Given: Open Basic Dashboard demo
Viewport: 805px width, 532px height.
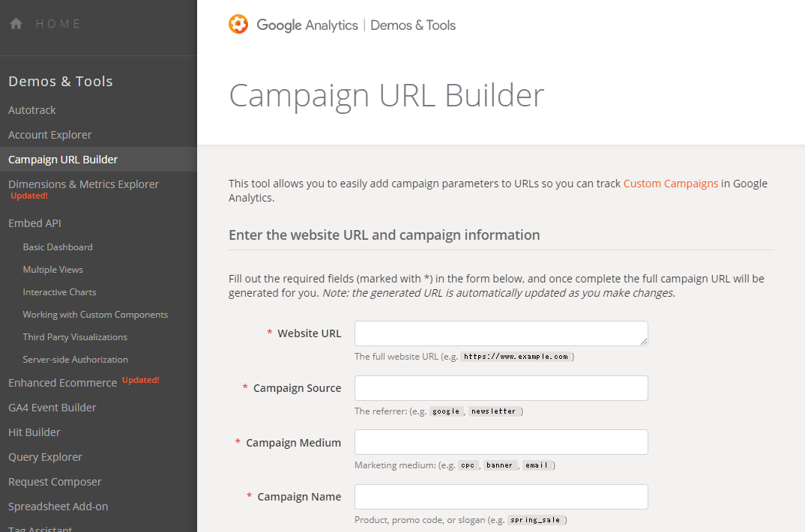Looking at the screenshot, I should click(x=58, y=247).
